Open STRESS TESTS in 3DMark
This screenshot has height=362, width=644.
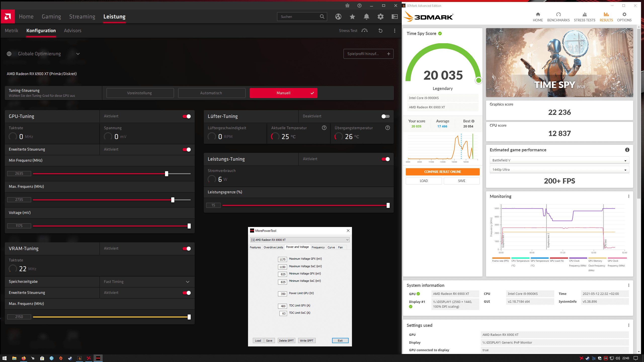coord(585,17)
